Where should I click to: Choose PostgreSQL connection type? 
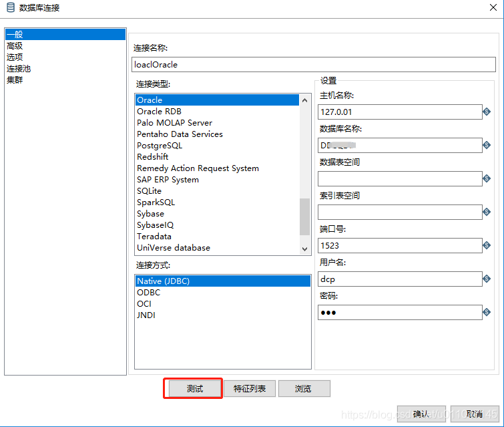[217, 146]
